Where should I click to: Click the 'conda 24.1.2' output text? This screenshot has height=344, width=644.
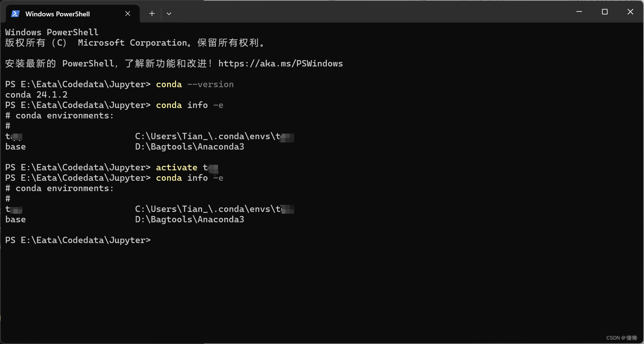pyautogui.click(x=36, y=95)
